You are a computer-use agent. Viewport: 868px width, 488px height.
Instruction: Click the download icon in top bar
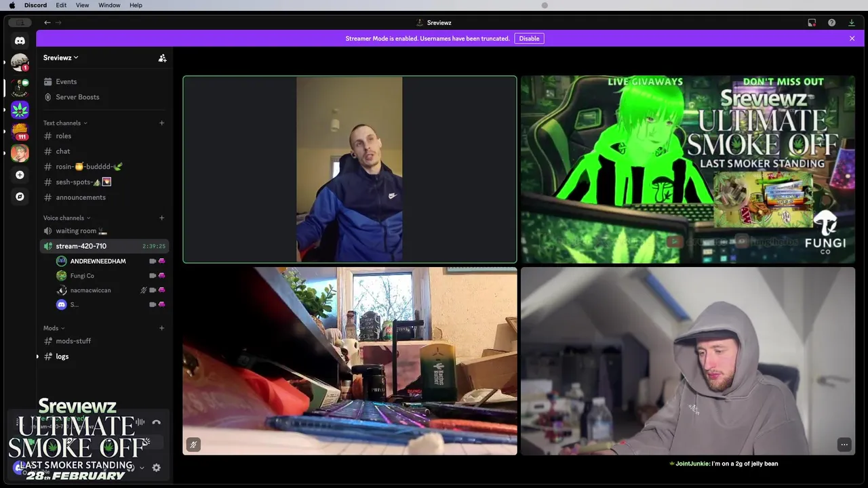852,22
